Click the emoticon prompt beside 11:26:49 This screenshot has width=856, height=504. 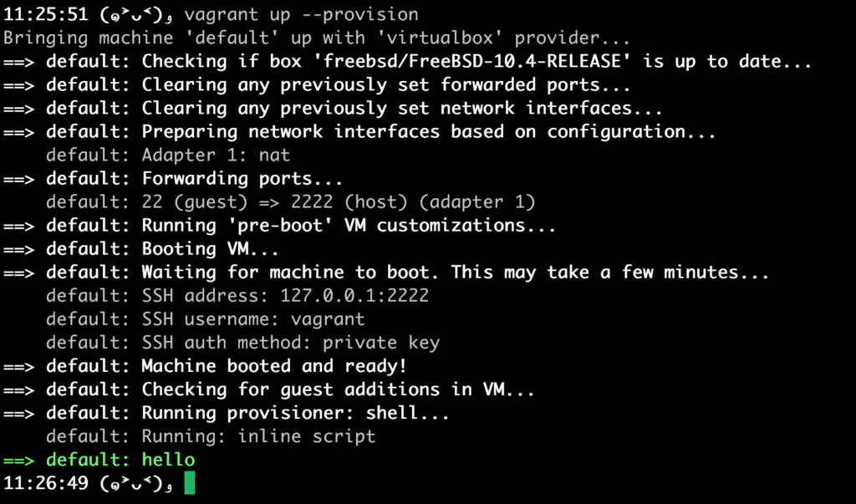[136, 483]
